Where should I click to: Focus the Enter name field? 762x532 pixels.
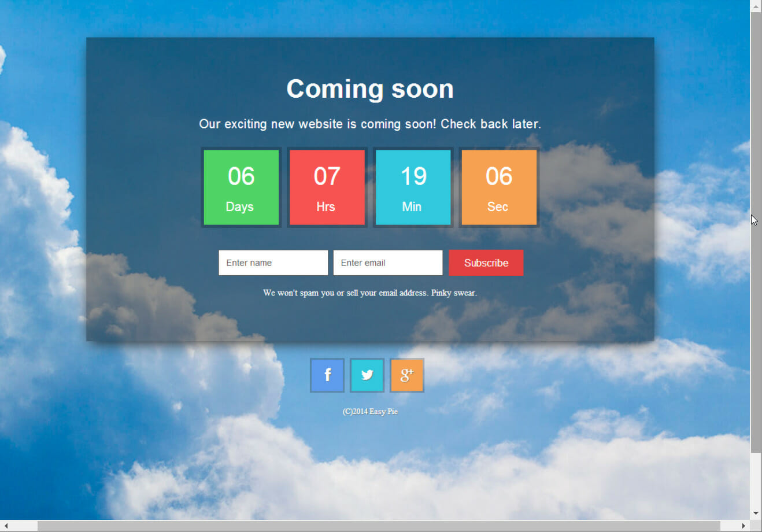pos(273,263)
